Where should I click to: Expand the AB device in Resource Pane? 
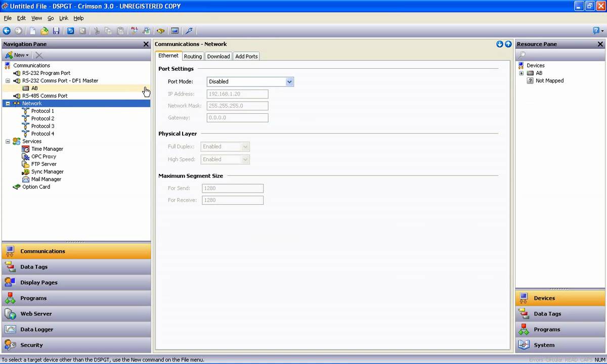pyautogui.click(x=522, y=73)
